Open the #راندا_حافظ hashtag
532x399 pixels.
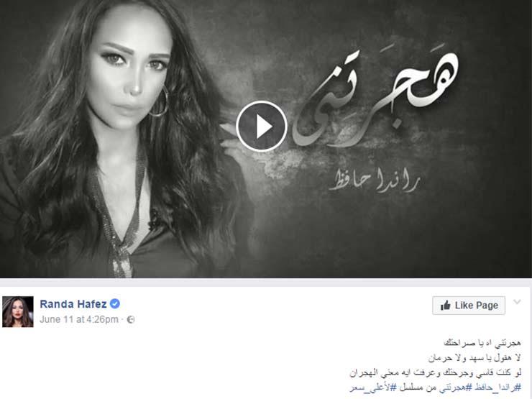[497, 387]
